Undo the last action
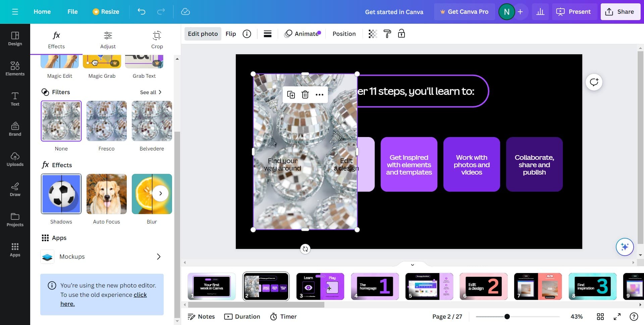This screenshot has height=325, width=644. click(x=141, y=11)
